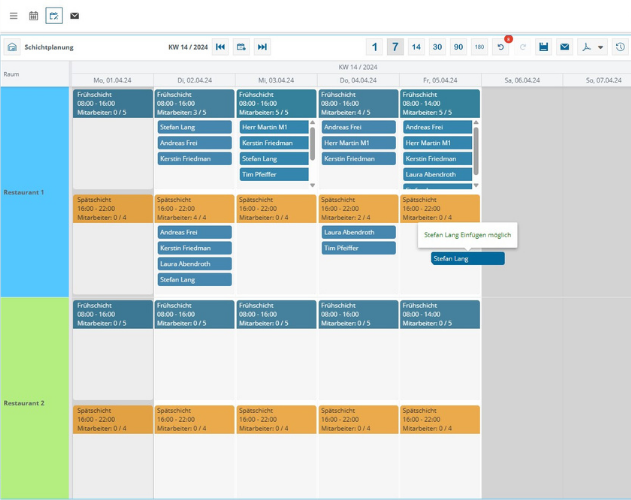Send plan by email from toolbar
Image resolution: width=631 pixels, height=500 pixels.
tap(564, 47)
